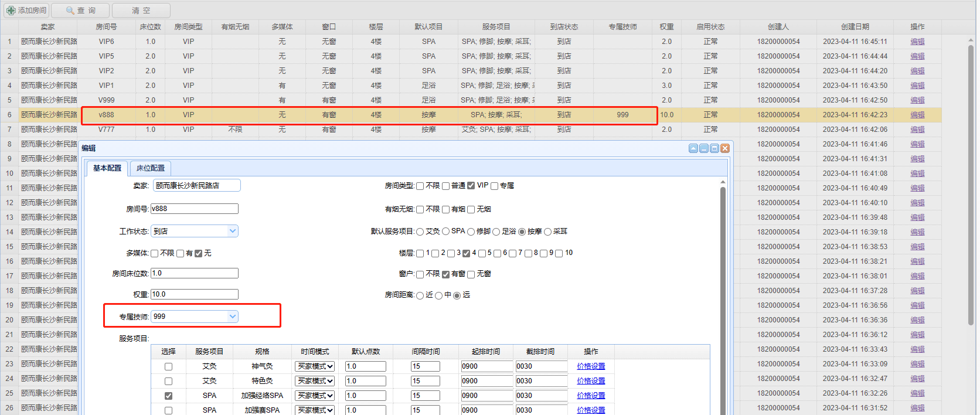Click the 截排时间 field for 特色灸

pos(542,381)
